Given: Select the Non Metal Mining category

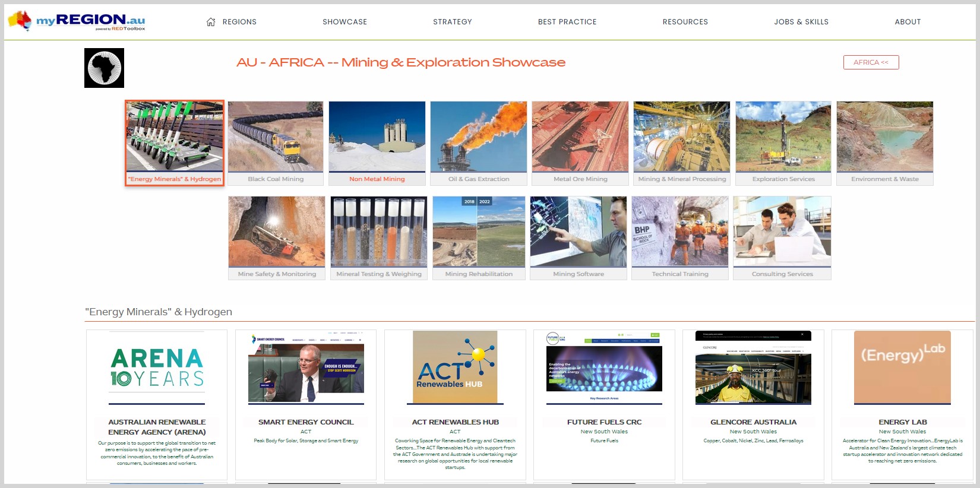Looking at the screenshot, I should coord(377,143).
